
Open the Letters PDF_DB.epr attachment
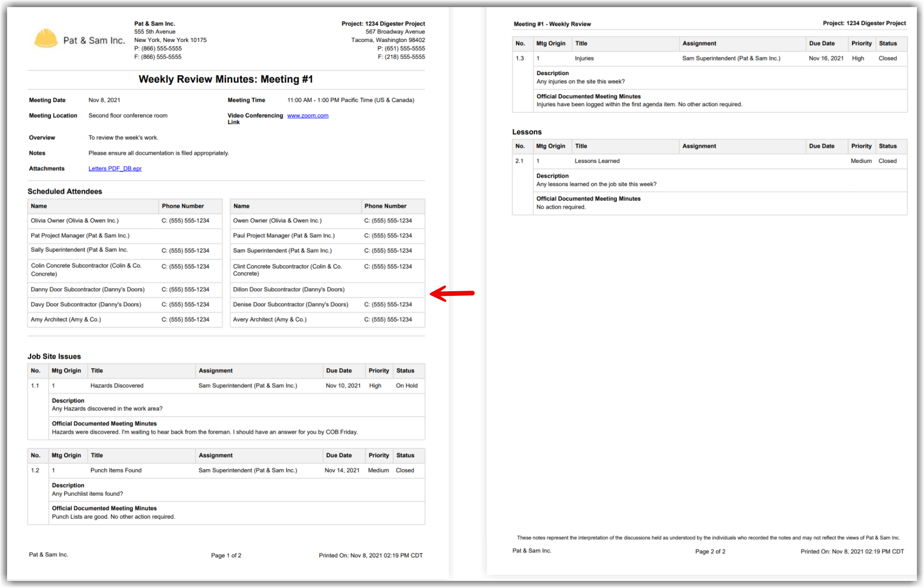click(x=115, y=168)
